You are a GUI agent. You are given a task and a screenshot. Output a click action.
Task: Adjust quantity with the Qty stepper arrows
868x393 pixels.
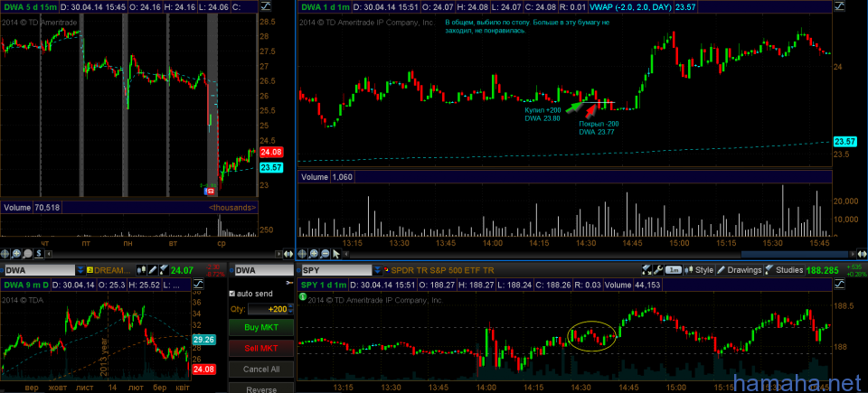tap(292, 309)
